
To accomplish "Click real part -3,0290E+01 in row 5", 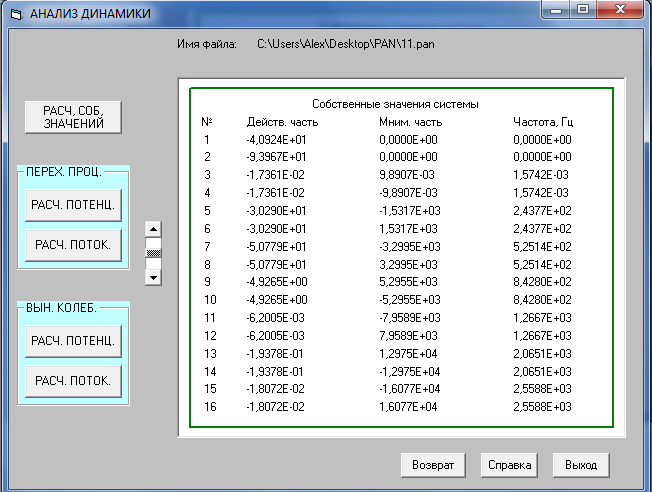I will click(x=276, y=211).
